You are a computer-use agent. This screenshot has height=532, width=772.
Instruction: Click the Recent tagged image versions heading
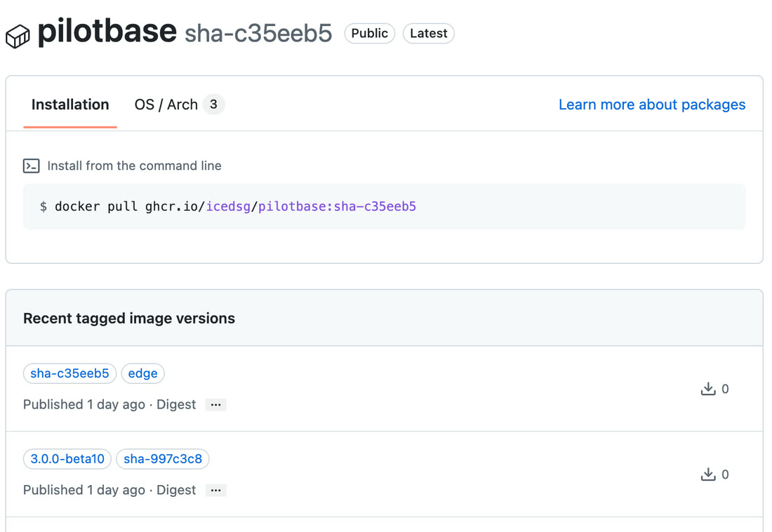point(129,318)
